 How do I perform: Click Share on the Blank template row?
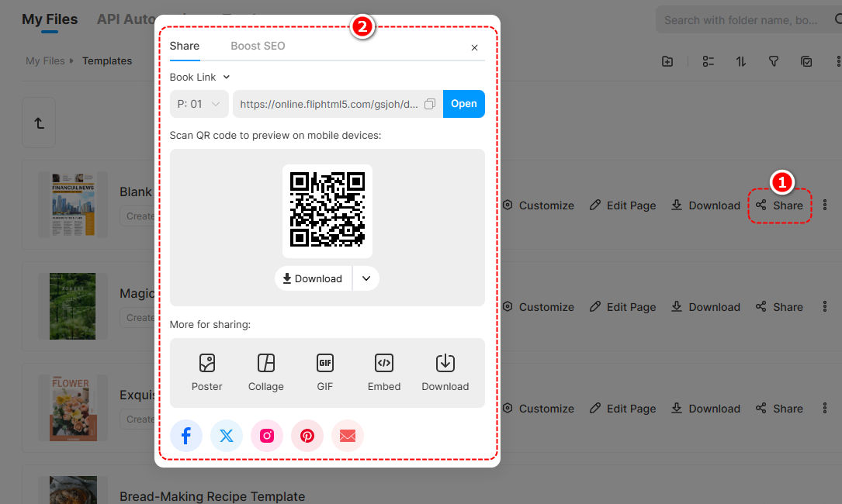tap(780, 205)
